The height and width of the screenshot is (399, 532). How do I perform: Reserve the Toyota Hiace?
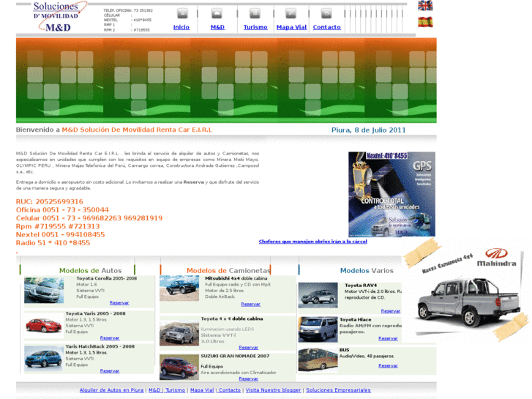pos(388,338)
